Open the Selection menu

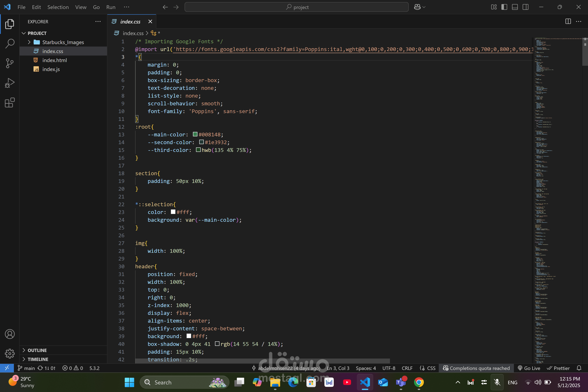[x=58, y=7]
